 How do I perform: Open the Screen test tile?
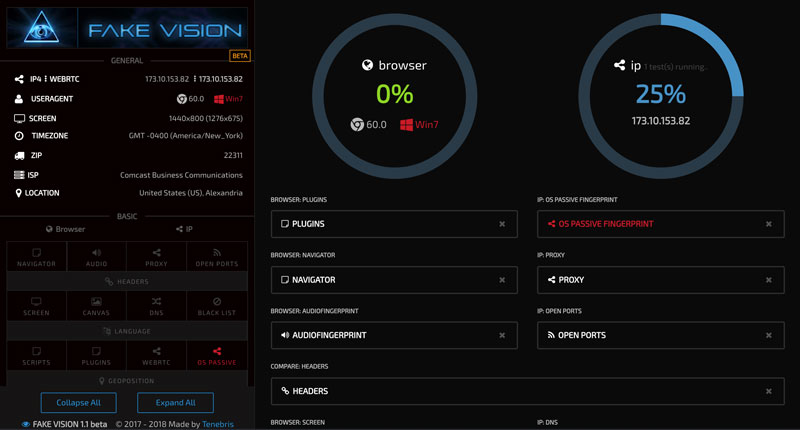(x=36, y=306)
